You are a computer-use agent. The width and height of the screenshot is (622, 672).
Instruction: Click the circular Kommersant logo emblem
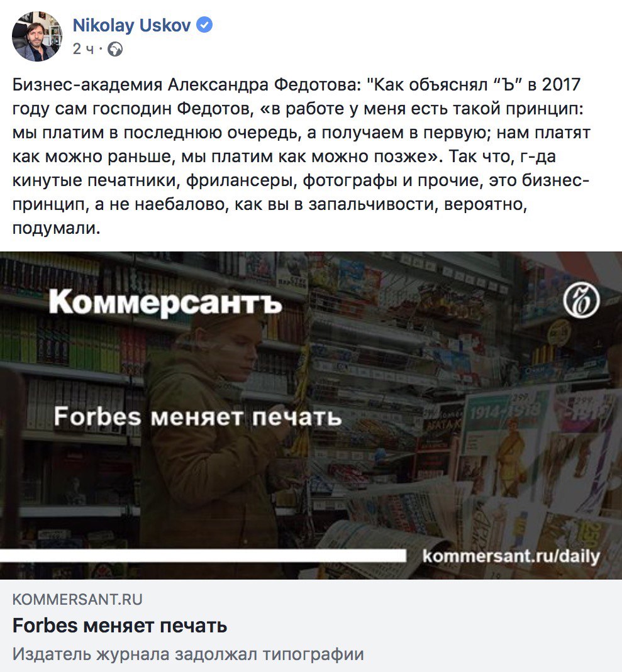point(581,300)
